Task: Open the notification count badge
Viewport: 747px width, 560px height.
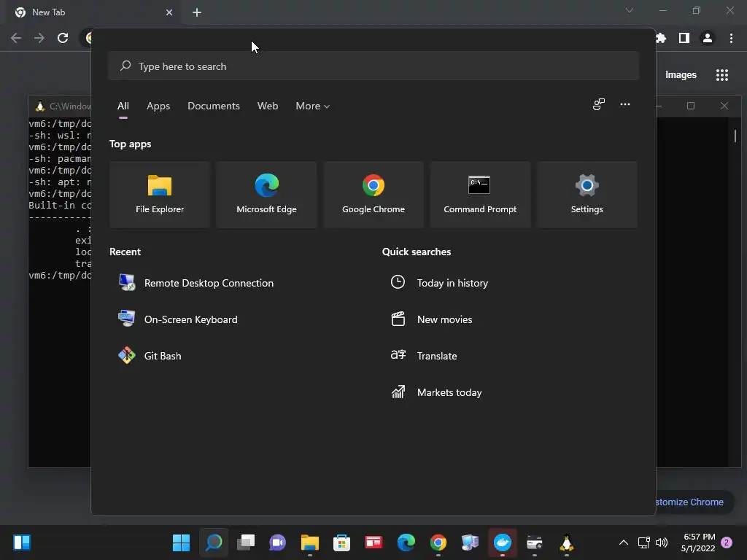Action: [727, 542]
